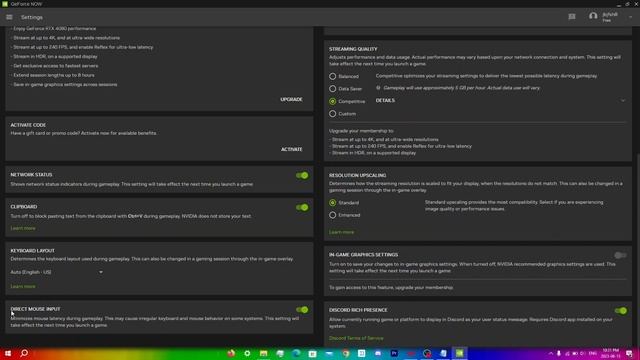
Task: Click the user avatar icon
Action: [593, 16]
